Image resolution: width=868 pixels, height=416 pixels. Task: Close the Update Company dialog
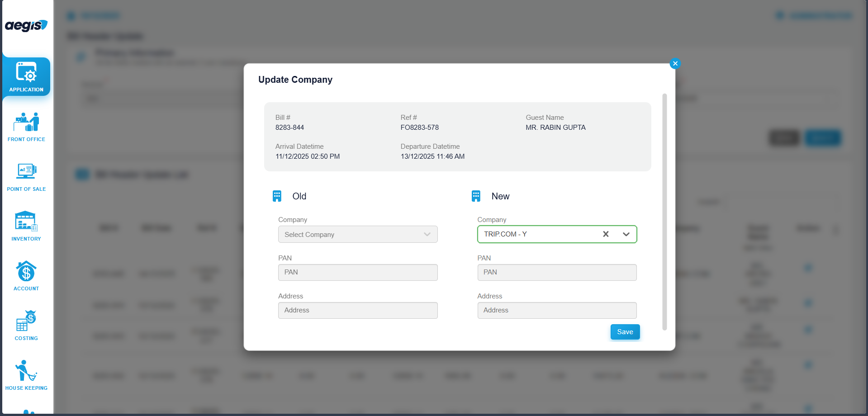(675, 64)
